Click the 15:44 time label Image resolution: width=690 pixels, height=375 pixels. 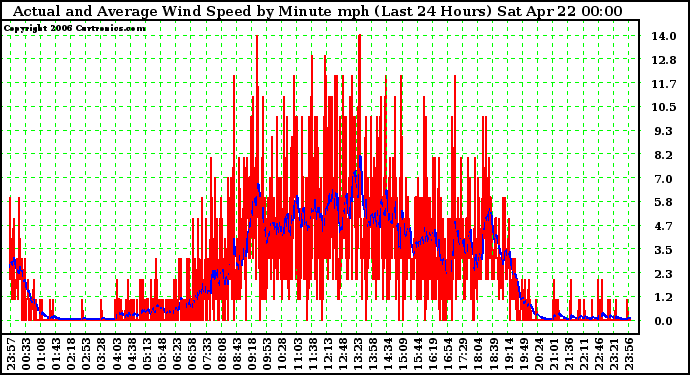click(x=418, y=353)
